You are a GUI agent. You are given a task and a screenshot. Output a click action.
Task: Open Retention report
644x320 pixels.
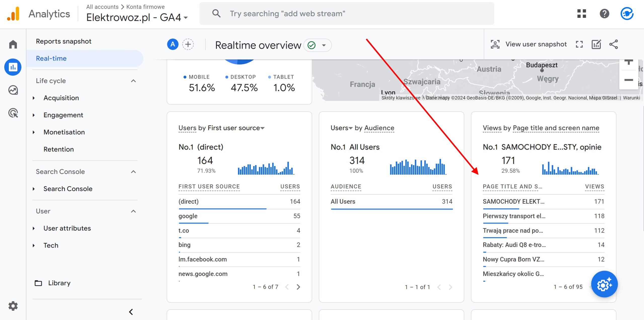(59, 149)
